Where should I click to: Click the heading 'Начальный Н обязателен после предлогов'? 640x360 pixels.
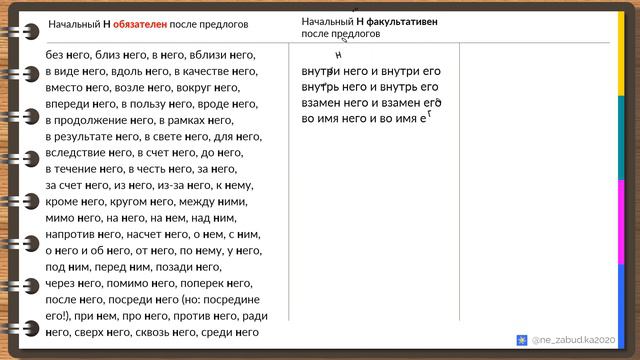(x=148, y=24)
